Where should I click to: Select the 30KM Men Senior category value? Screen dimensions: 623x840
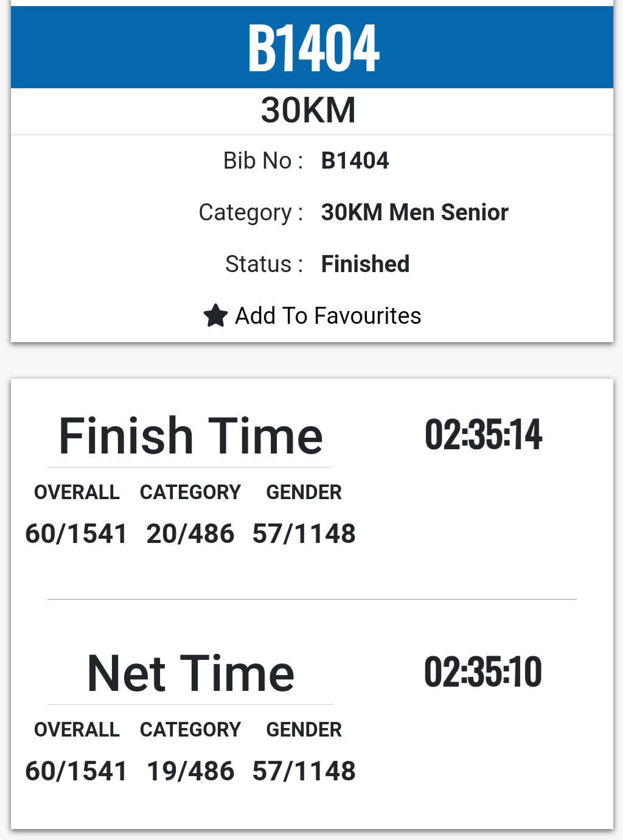pyautogui.click(x=414, y=212)
